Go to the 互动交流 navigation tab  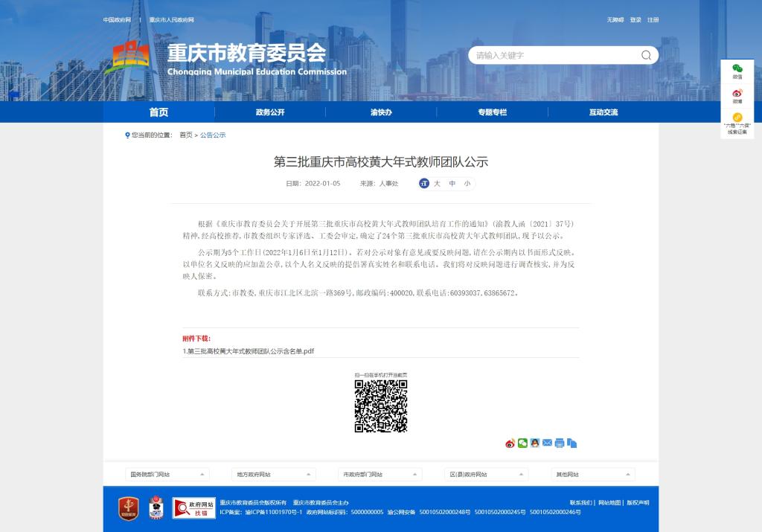coord(603,112)
